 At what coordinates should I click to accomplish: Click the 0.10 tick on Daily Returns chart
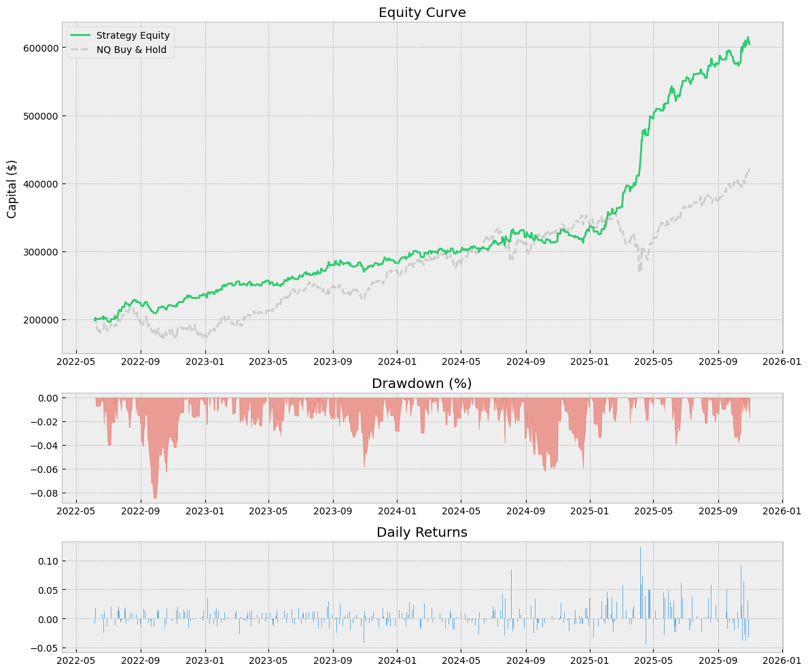[47, 561]
